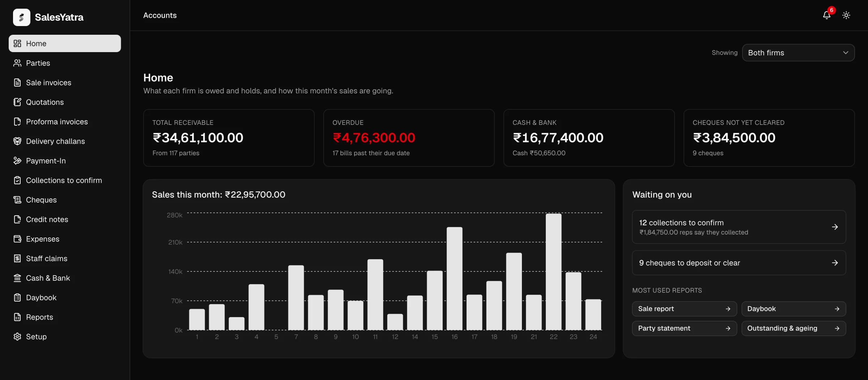
Task: Open Reports from the sidebar
Action: coord(65,317)
